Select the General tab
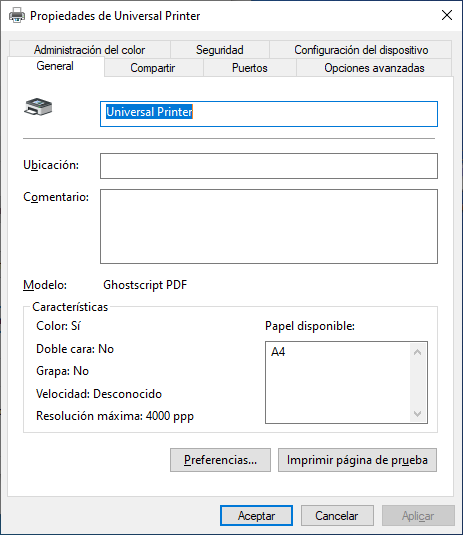463x535 pixels. [55, 66]
